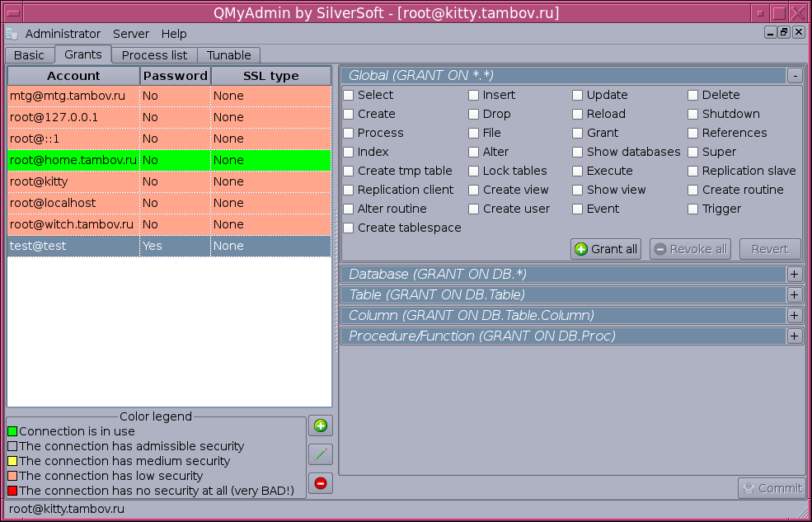Viewport: 812px width, 522px height.
Task: Click the Commit button
Action: (771, 488)
